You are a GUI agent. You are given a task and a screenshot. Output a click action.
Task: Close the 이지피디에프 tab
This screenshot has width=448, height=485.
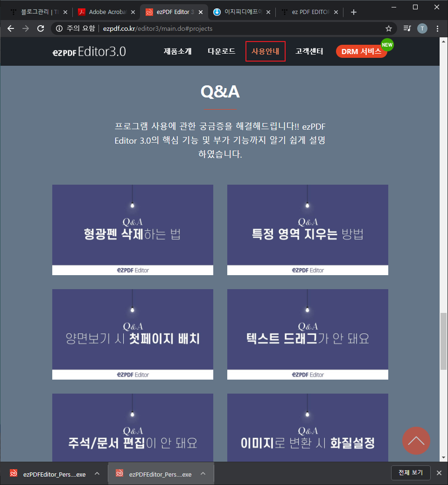(x=268, y=12)
